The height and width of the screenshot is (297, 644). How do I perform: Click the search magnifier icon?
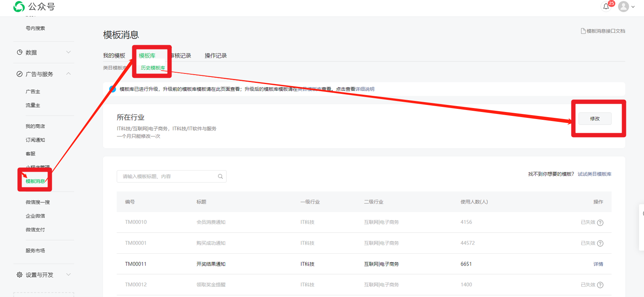click(x=220, y=176)
